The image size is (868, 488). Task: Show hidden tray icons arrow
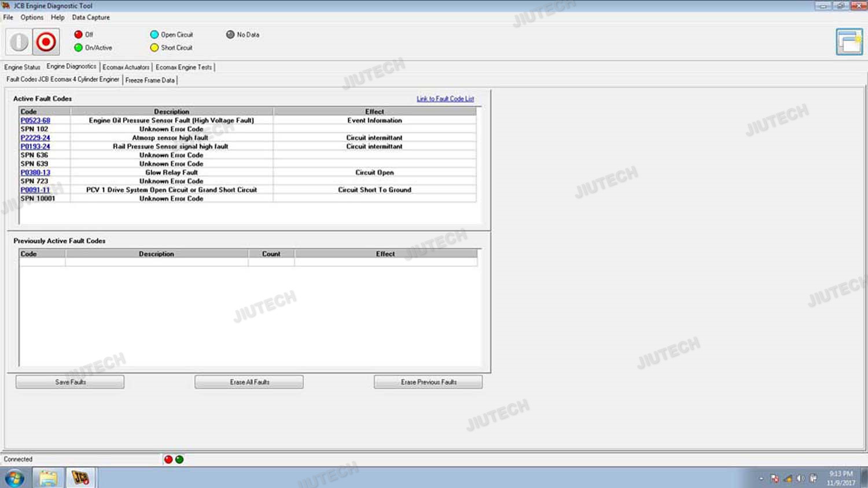tap(761, 479)
